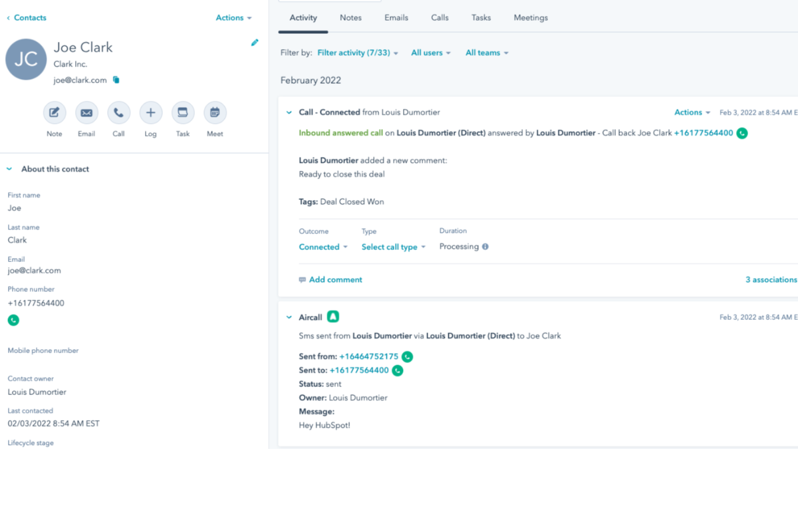The width and height of the screenshot is (798, 532).
Task: Open the All teams dropdown
Action: [x=487, y=53]
